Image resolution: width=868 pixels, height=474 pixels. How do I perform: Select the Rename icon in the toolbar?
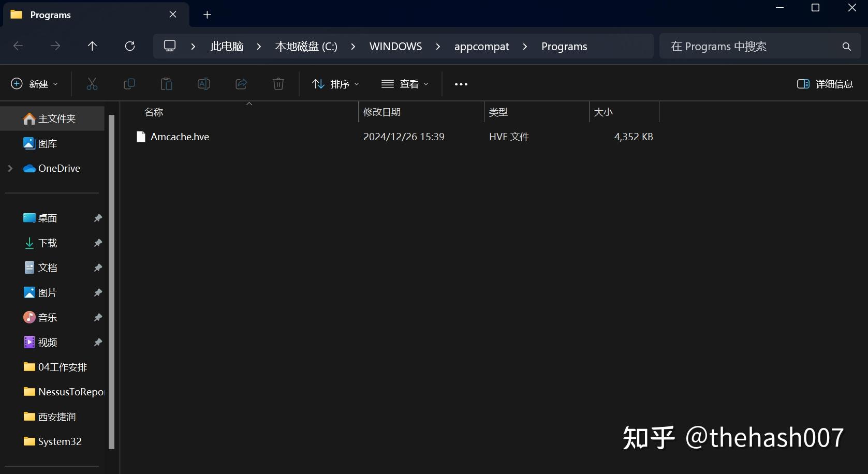point(203,84)
